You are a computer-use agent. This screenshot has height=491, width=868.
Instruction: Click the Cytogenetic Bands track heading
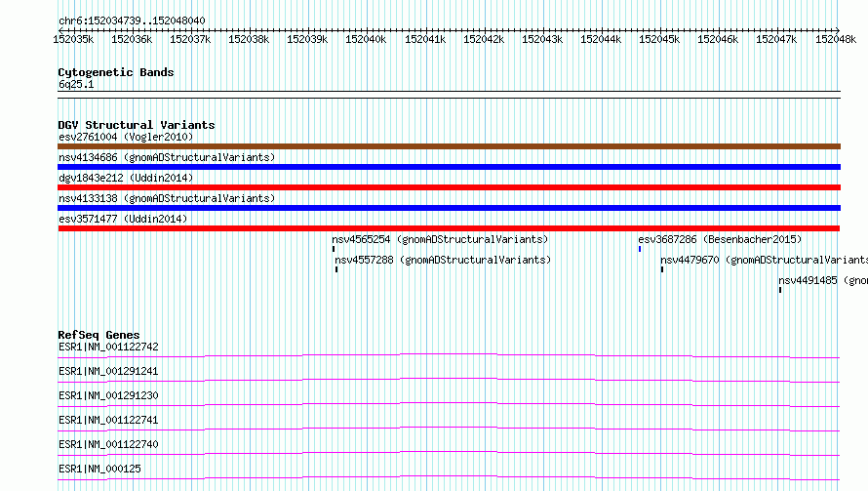coord(116,72)
